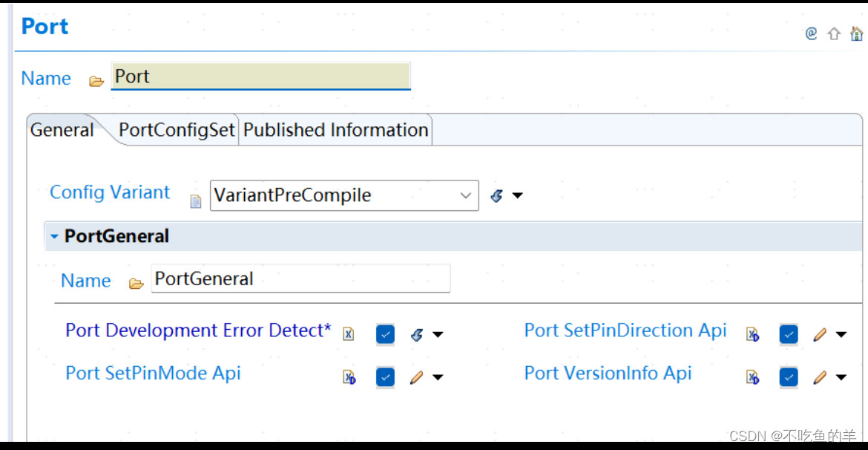Click document icon beside Config Variant label
The image size is (868, 450).
click(195, 201)
